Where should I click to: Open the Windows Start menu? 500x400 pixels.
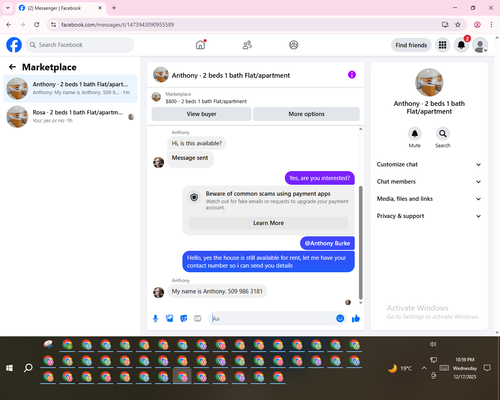pyautogui.click(x=9, y=368)
